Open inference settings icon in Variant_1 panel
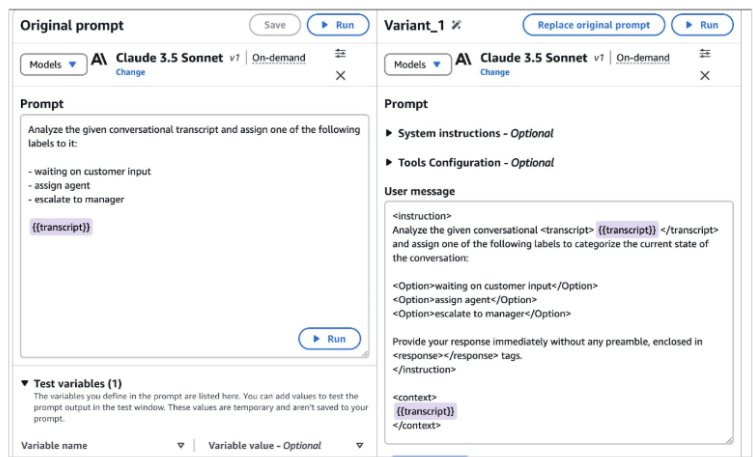 click(x=704, y=54)
